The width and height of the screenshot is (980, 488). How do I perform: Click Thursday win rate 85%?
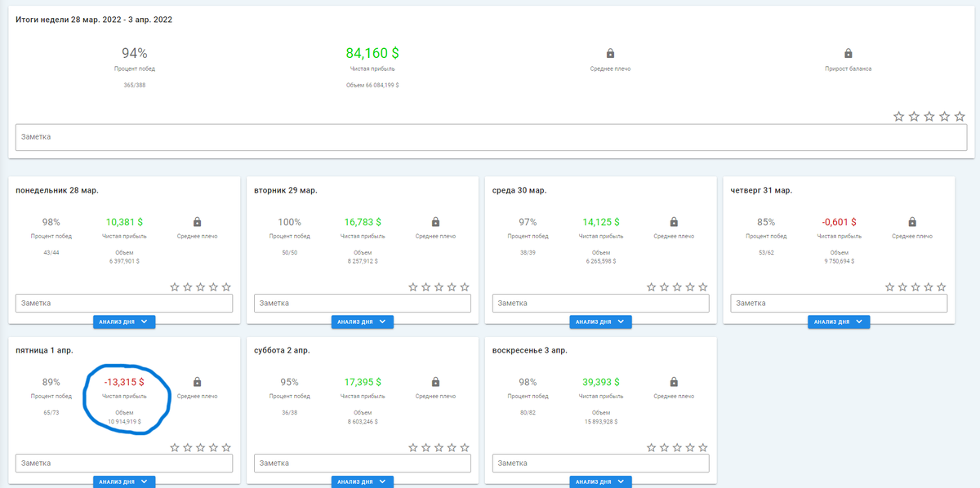[766, 222]
